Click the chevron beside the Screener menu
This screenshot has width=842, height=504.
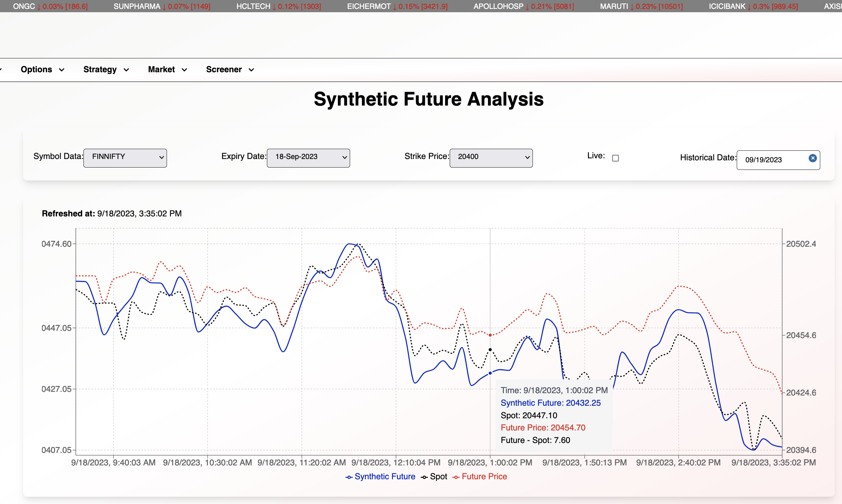251,70
